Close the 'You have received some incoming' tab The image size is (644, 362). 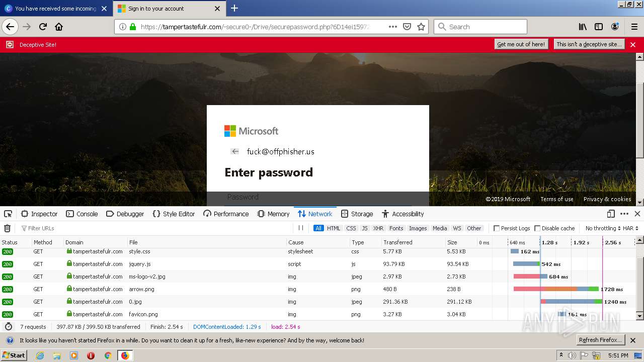point(104,9)
